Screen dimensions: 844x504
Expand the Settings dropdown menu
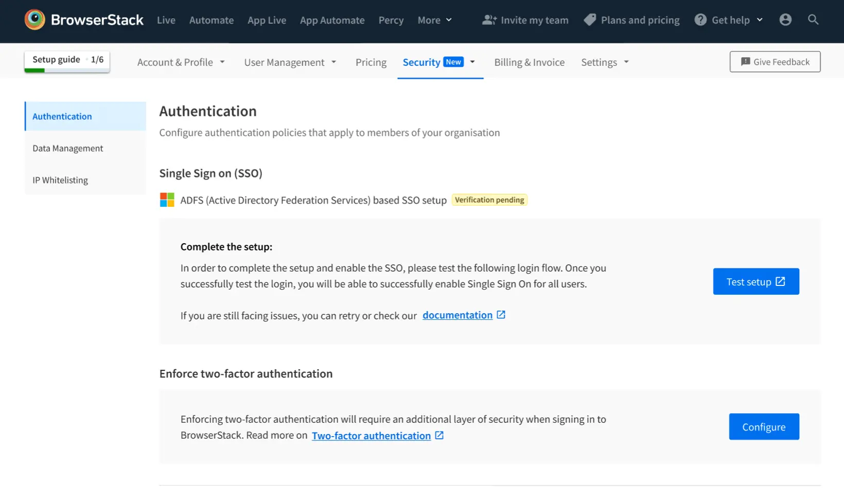tap(605, 62)
